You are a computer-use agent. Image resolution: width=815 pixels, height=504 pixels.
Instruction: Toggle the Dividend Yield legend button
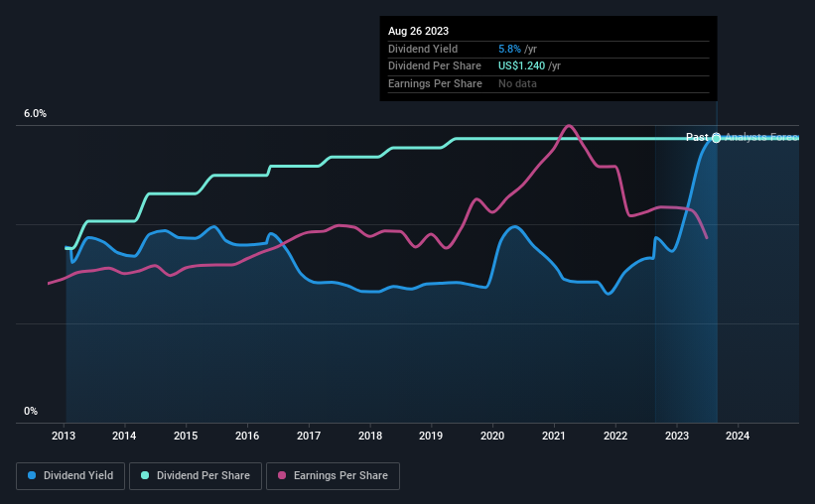70,476
